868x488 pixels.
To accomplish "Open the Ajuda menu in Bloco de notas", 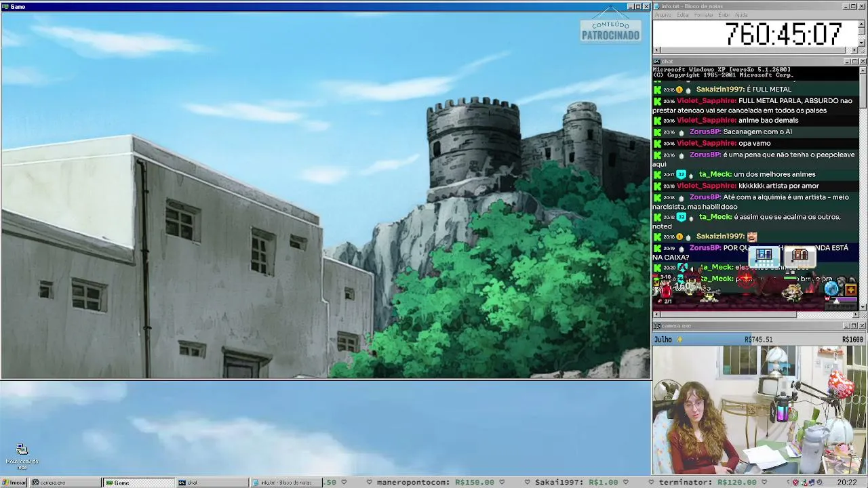I will 741,15.
